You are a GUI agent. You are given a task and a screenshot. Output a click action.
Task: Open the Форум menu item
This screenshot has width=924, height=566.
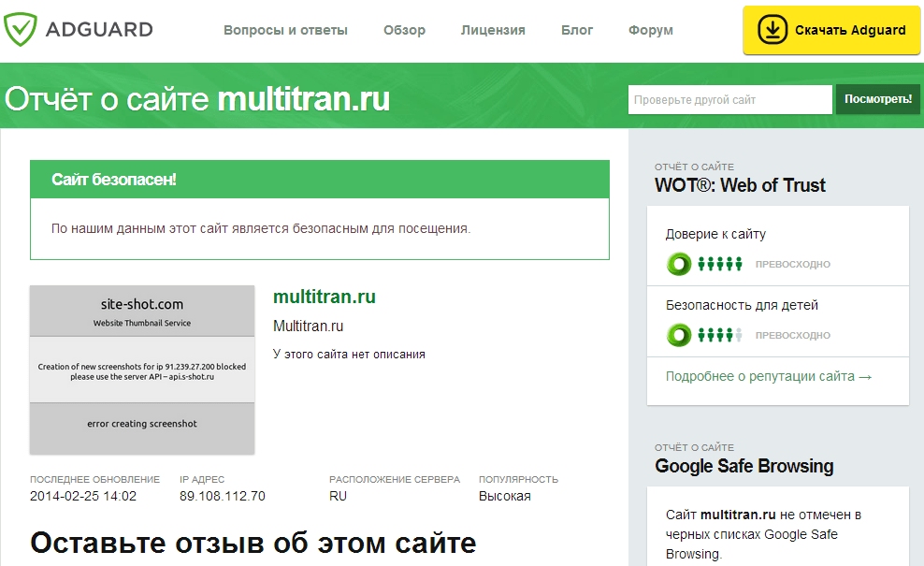coord(651,30)
